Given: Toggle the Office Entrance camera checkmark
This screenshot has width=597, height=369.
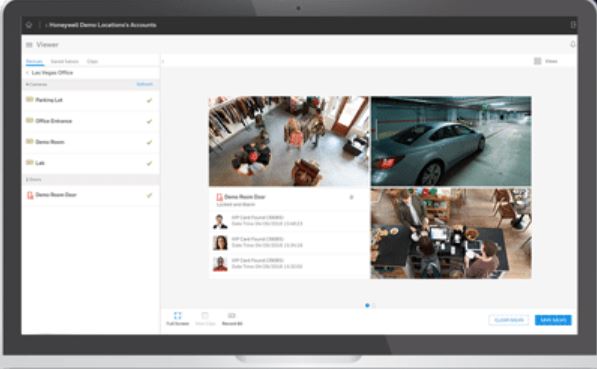Looking at the screenshot, I should (149, 121).
